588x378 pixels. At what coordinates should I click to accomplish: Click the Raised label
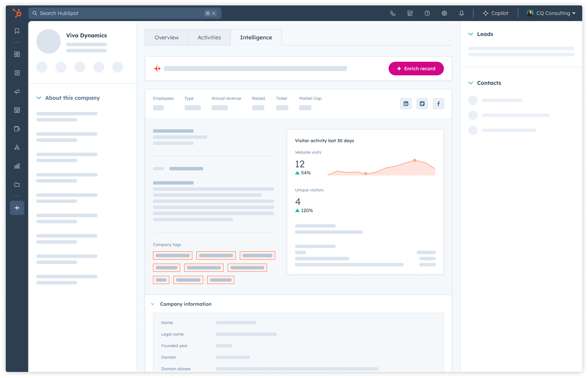pyautogui.click(x=258, y=98)
